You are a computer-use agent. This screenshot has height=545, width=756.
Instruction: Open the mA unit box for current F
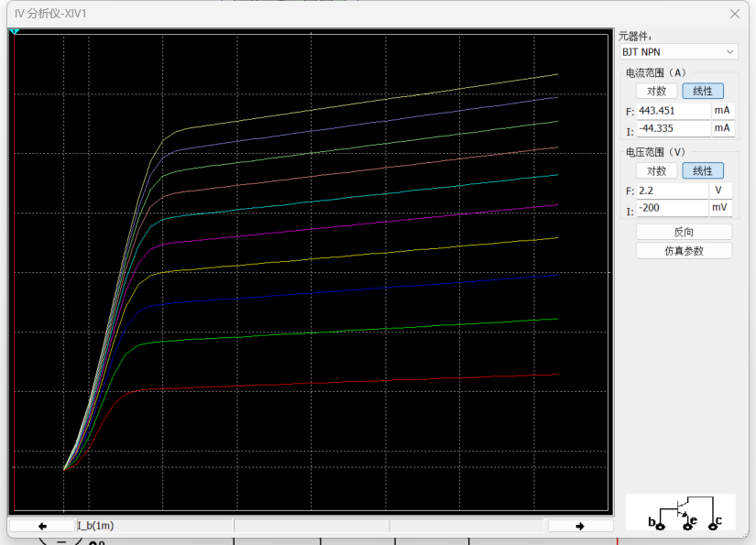coord(723,110)
